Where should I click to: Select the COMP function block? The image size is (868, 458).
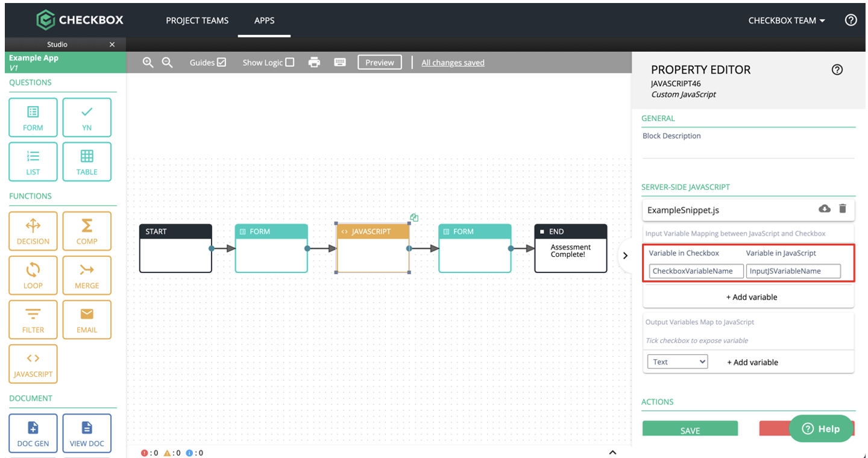87,231
